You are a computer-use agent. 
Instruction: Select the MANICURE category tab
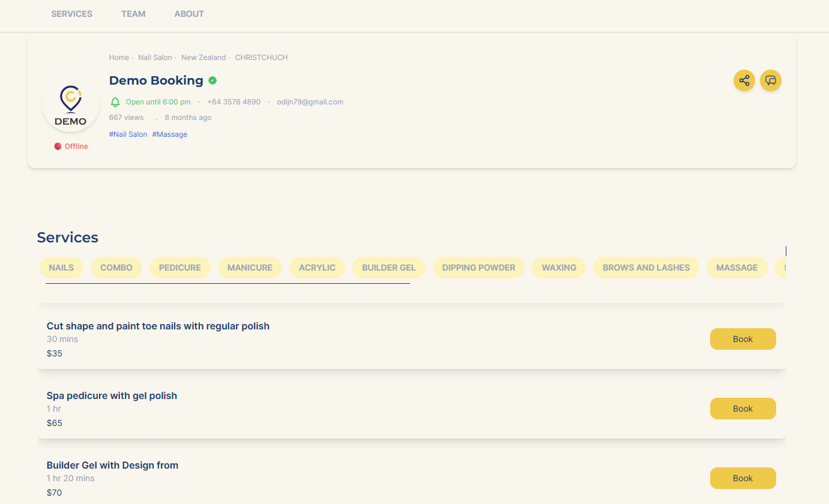tap(250, 268)
